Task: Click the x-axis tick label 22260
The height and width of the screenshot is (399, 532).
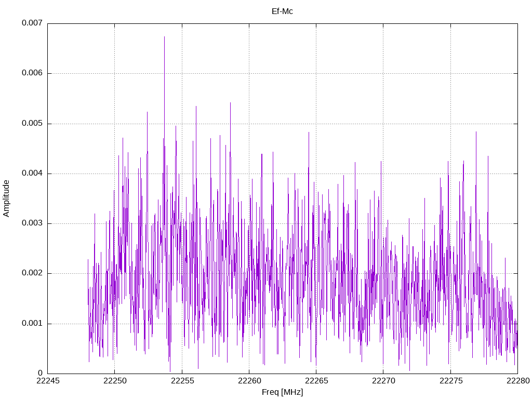Action: point(249,381)
